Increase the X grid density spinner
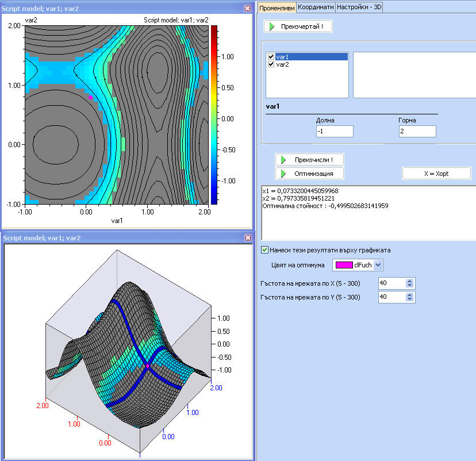The width and height of the screenshot is (476, 461). pos(409,281)
